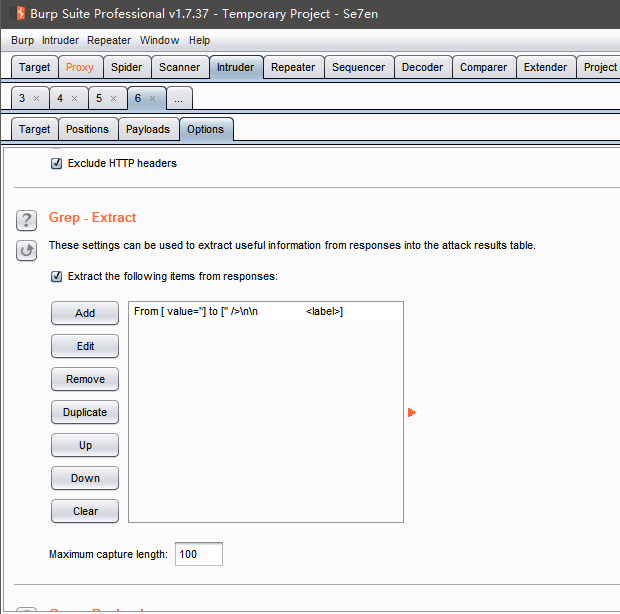This screenshot has width=620, height=614.
Task: Close Intruder attack tab 4
Action: tap(74, 98)
